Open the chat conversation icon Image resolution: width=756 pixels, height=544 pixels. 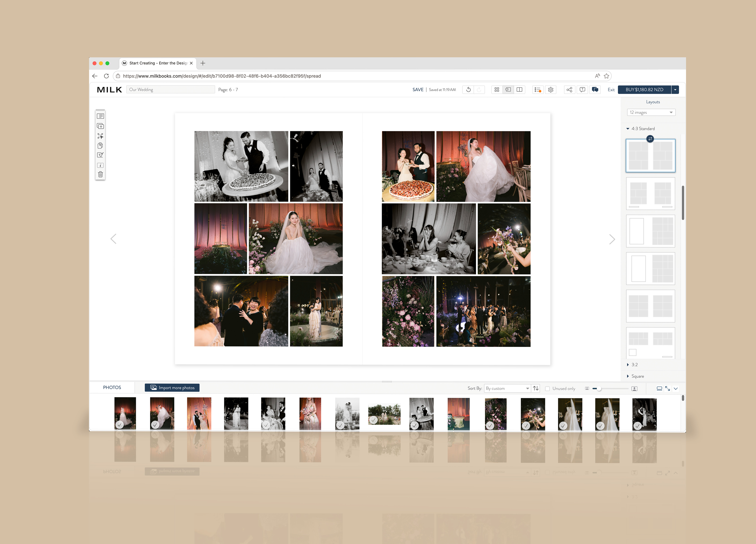(x=595, y=90)
